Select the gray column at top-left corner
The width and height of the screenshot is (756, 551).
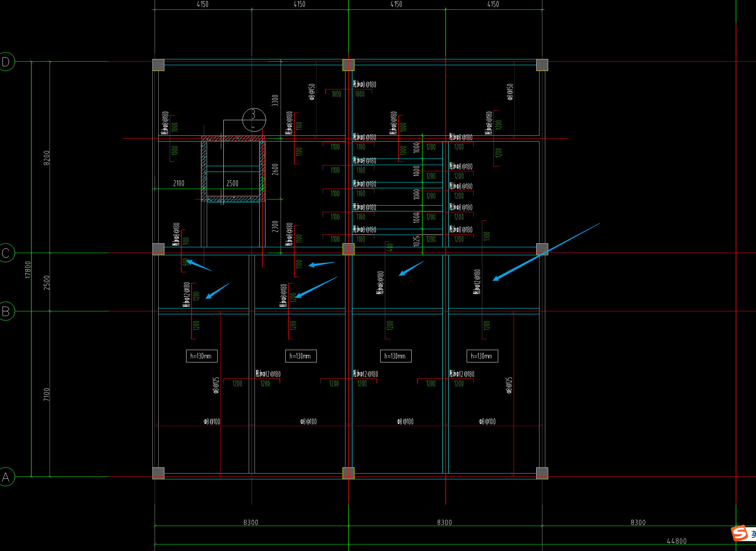click(158, 65)
